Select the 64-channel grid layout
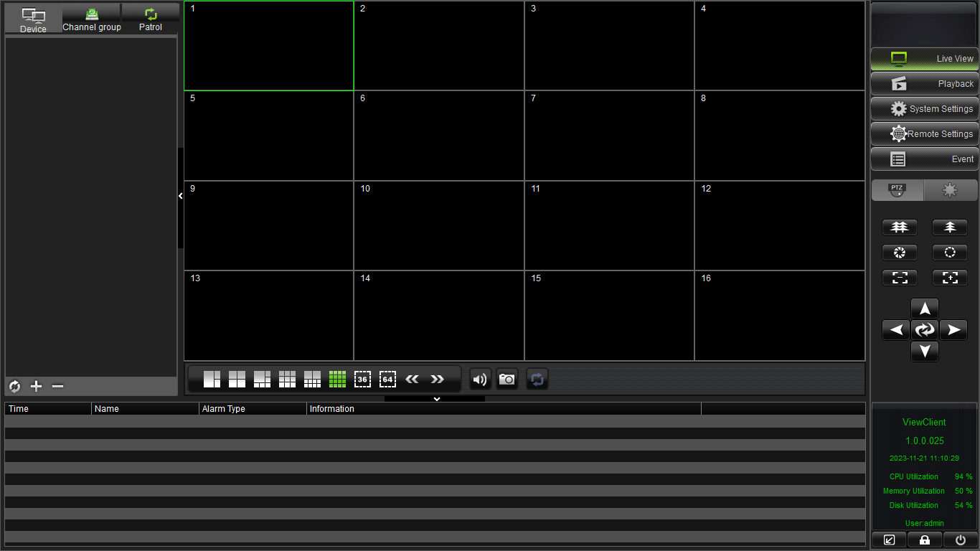 pos(387,380)
